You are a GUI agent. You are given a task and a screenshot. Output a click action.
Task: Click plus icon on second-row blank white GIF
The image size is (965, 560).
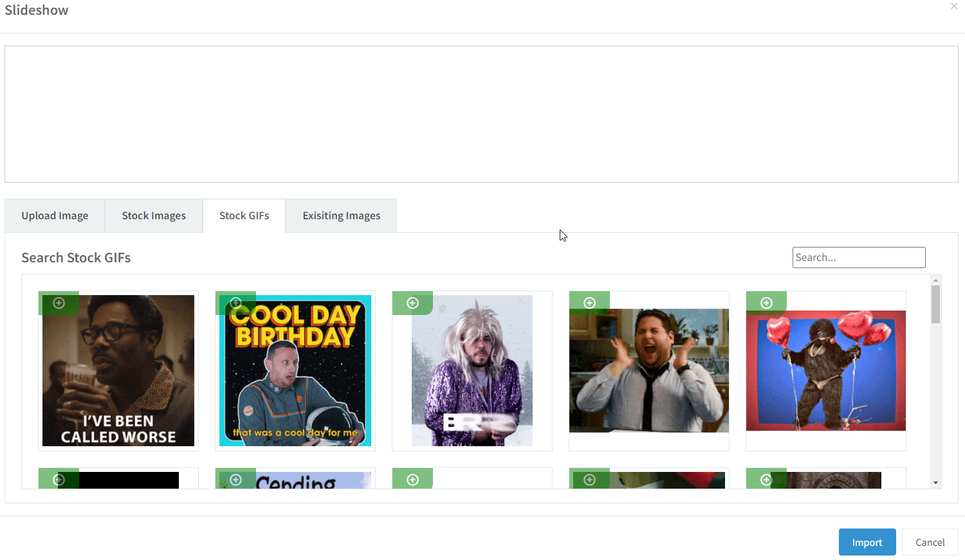pyautogui.click(x=412, y=480)
